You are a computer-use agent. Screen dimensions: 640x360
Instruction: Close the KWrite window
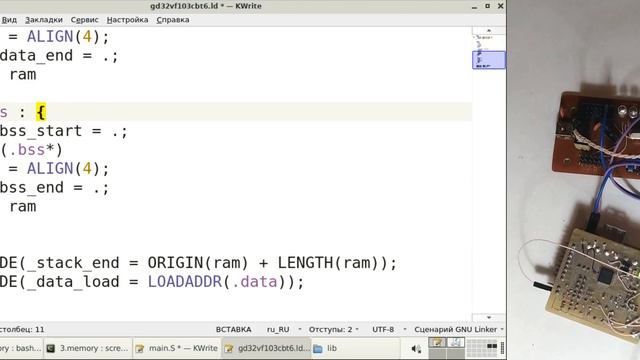[x=500, y=6]
